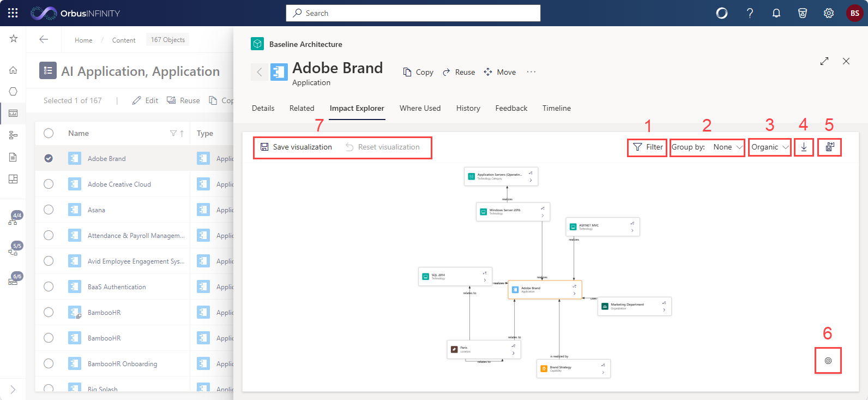The height and width of the screenshot is (400, 868).
Task: Open the recycle bin icon in header
Action: click(803, 13)
